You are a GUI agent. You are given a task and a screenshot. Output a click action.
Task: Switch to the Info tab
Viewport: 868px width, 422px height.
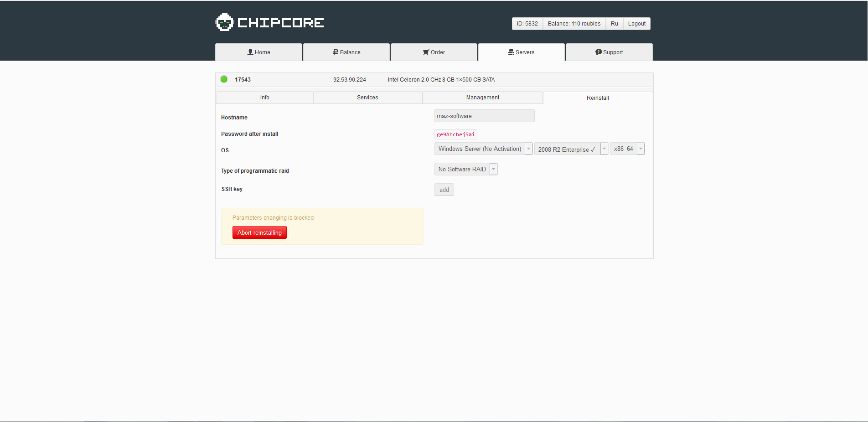(x=264, y=98)
